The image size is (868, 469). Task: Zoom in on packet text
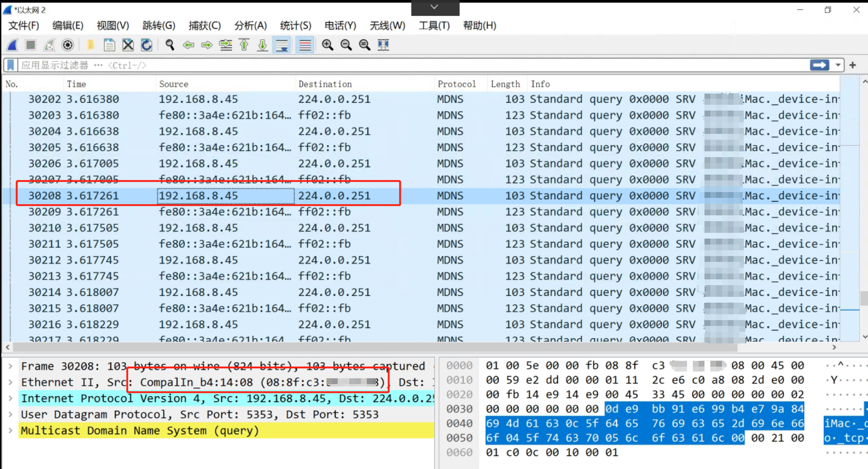click(x=328, y=45)
